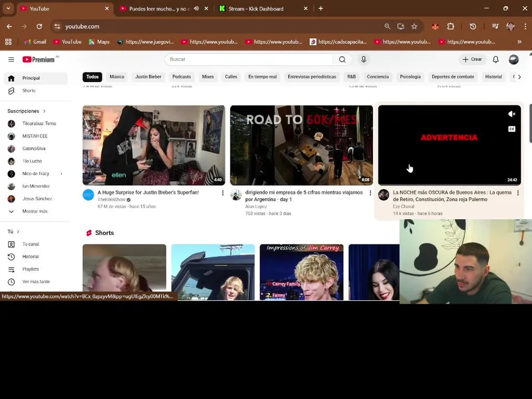Expand the Tú section arrow
532x399 pixels.
pos(18,232)
